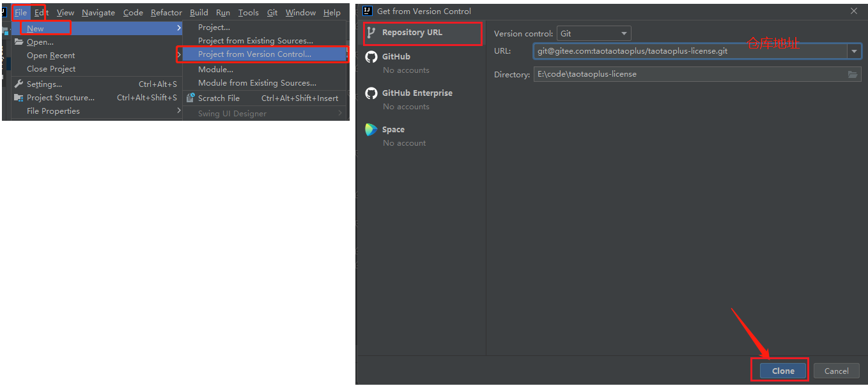Viewport: 868px width, 386px height.
Task: Expand the Open Recent submenu
Action: pos(97,55)
